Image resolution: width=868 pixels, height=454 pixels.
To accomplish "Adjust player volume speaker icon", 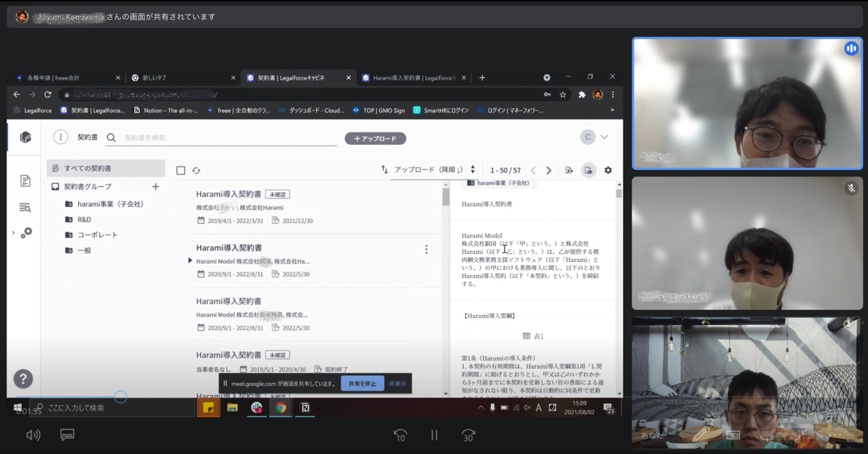I will pos(33,435).
